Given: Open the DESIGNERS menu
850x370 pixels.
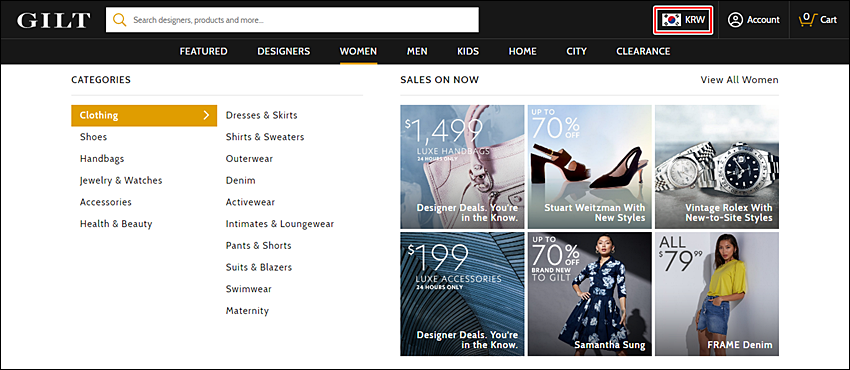Looking at the screenshot, I should [284, 51].
